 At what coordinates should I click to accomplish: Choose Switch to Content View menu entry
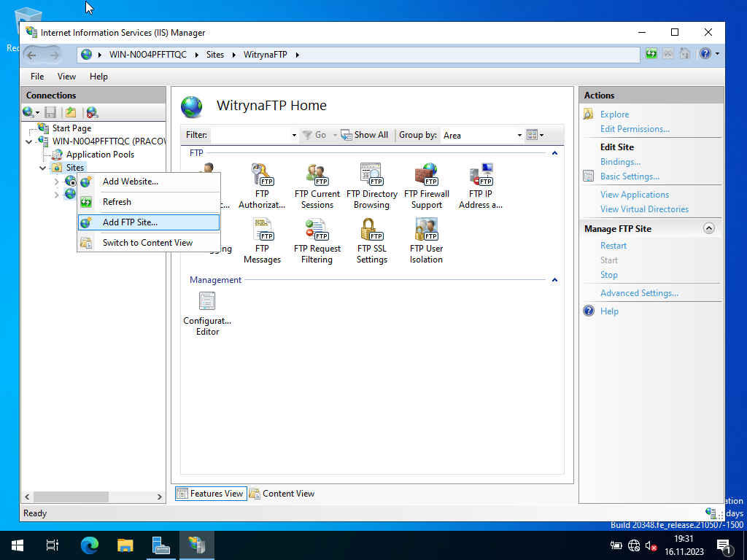click(x=149, y=243)
